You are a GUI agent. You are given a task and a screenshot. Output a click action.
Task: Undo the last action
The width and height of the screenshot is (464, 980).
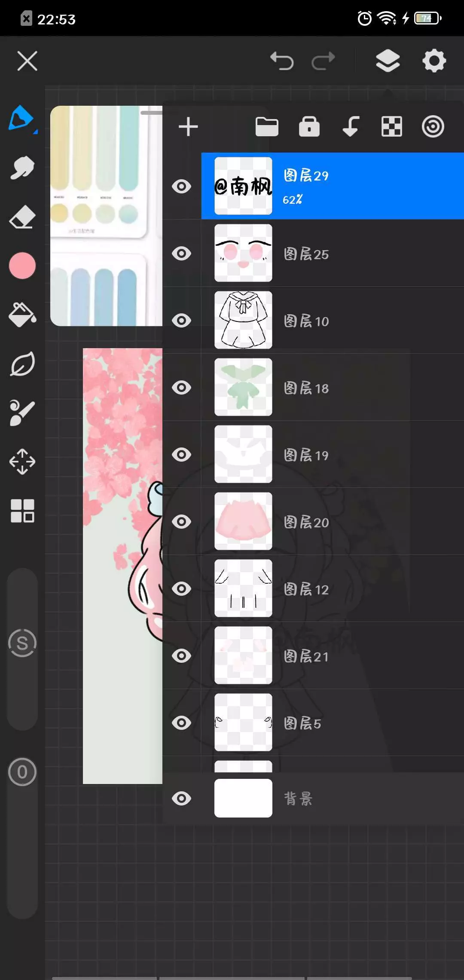pos(282,61)
